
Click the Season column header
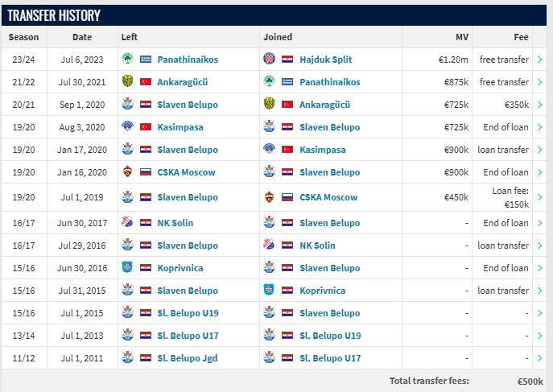click(23, 37)
